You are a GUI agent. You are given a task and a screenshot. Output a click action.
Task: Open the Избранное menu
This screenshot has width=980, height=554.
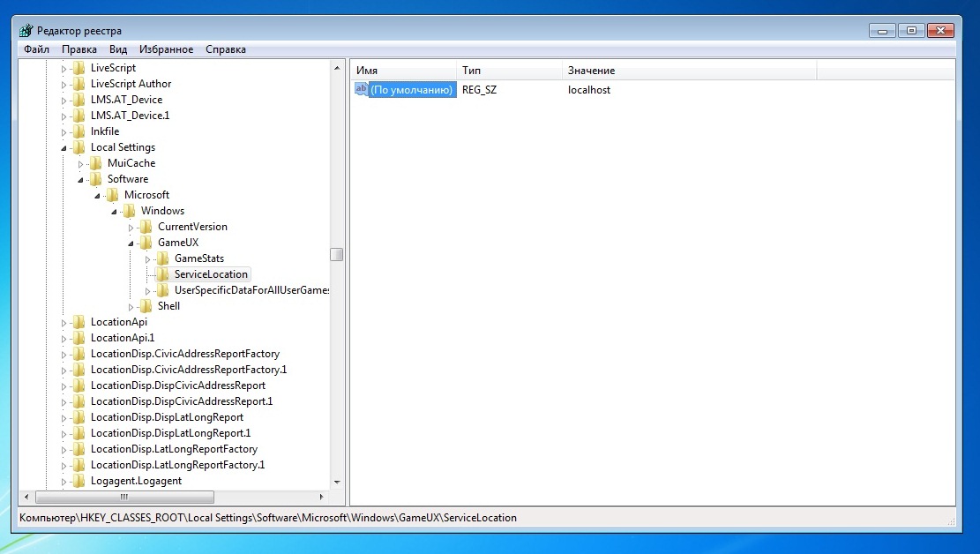(x=166, y=49)
